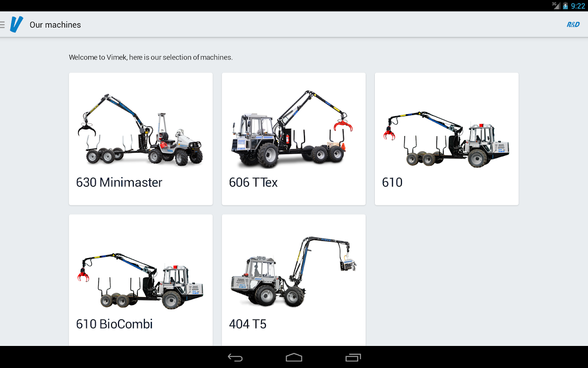Open the 606 TTex machine image

(x=292, y=129)
